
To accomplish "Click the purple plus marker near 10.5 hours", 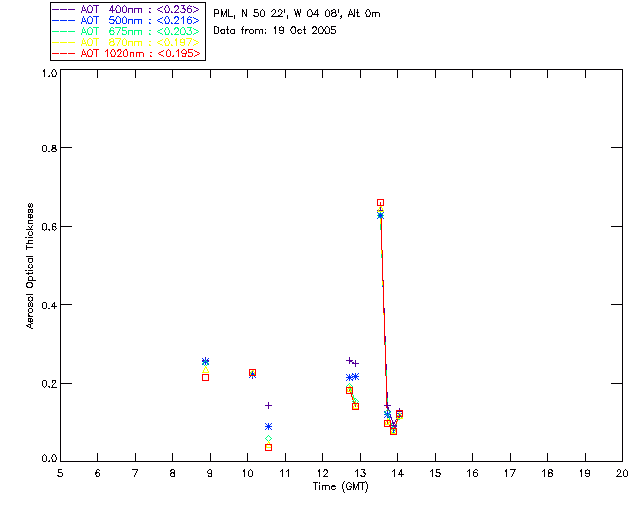I will point(268,405).
